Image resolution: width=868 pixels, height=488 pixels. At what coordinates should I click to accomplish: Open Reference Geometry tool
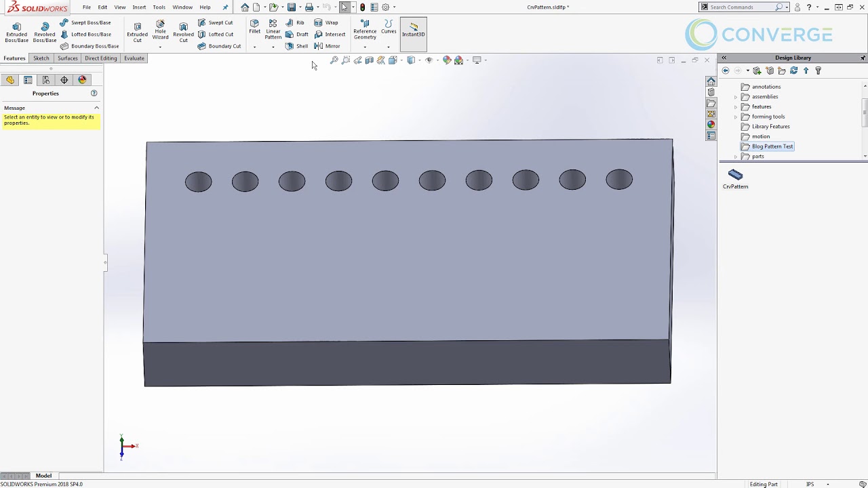click(365, 30)
